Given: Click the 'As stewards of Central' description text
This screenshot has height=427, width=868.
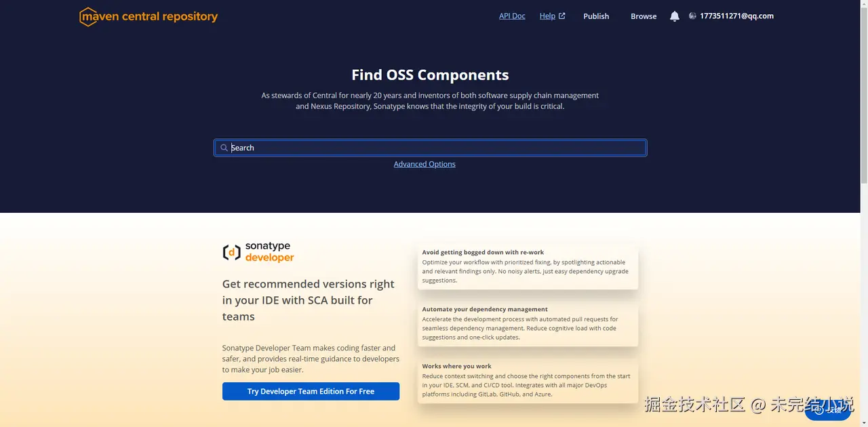Looking at the screenshot, I should click(x=430, y=101).
